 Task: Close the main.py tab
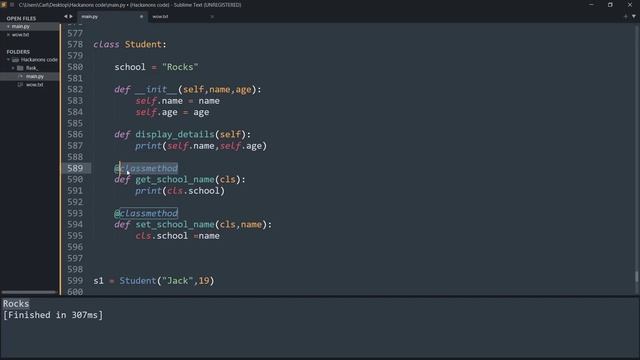(x=141, y=17)
